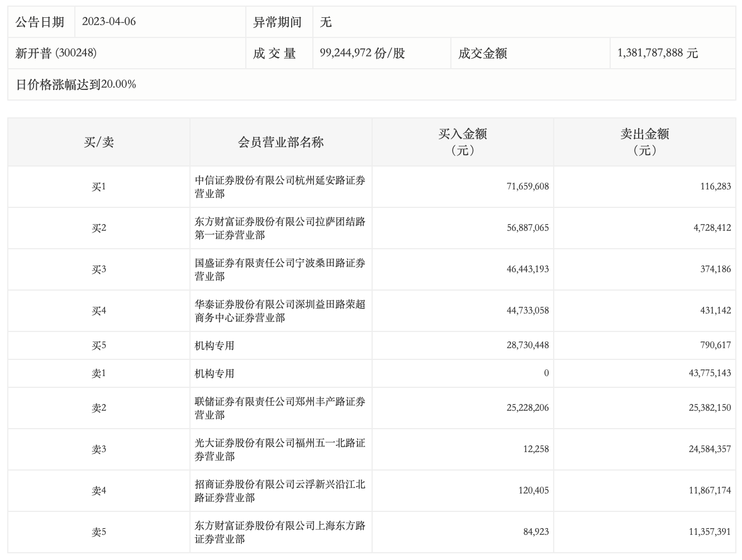This screenshot has height=560, width=742.
Task: Select 机构专用 in the 卖1 row
Action: pos(215,373)
